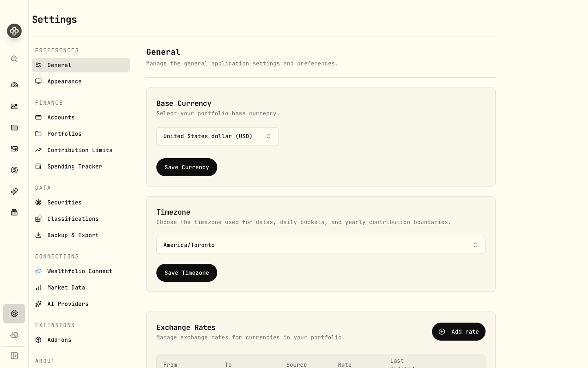588x368 pixels.
Task: Click the card icon beside Accounts
Action: [x=38, y=117]
